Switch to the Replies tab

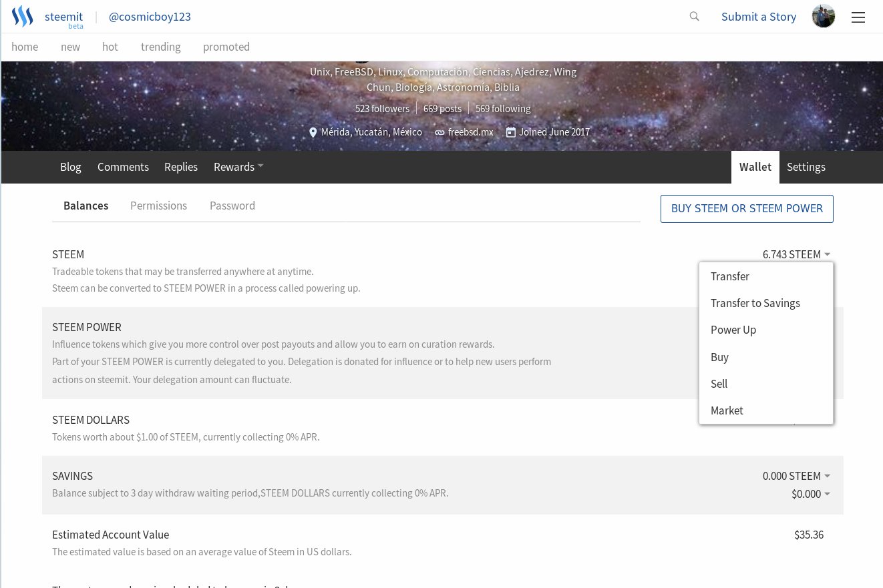click(x=181, y=167)
